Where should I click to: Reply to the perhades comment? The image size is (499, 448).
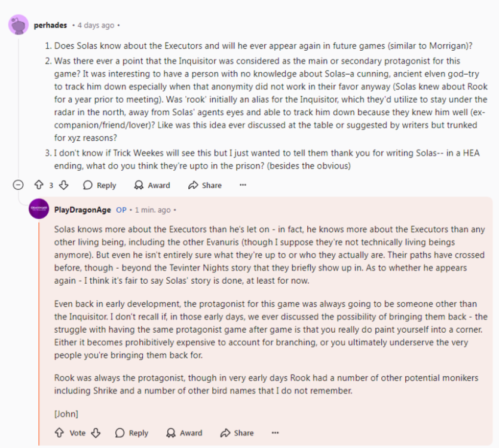pyautogui.click(x=99, y=185)
